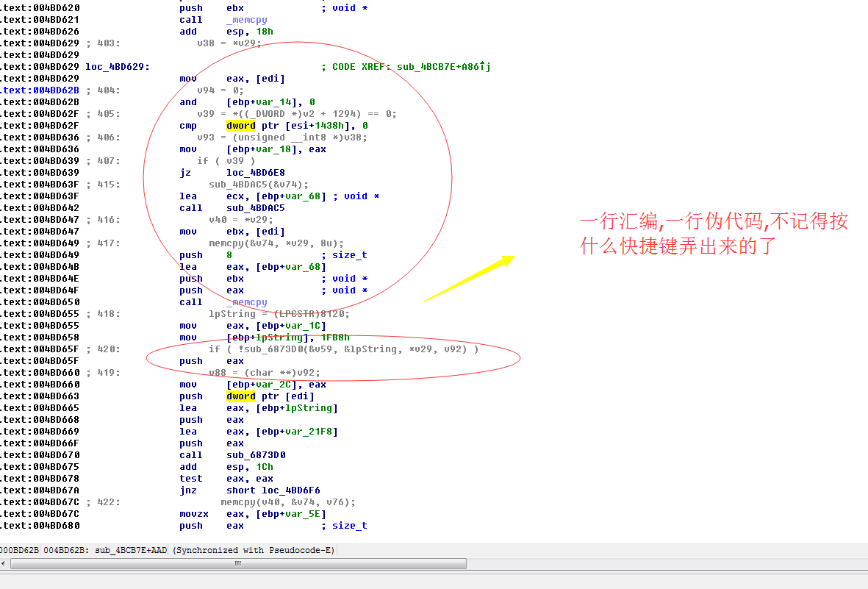Jump to _memcpy in the call at 004BD621

[246, 20]
